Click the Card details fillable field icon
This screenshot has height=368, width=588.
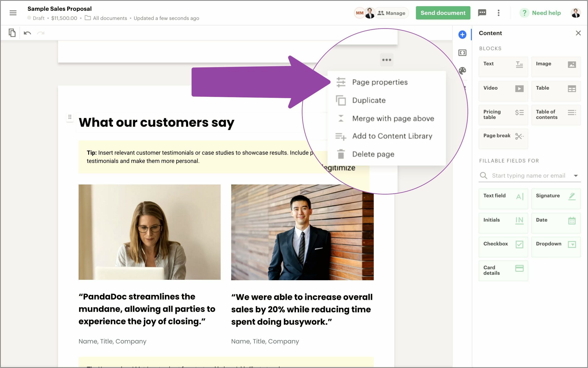pyautogui.click(x=519, y=269)
